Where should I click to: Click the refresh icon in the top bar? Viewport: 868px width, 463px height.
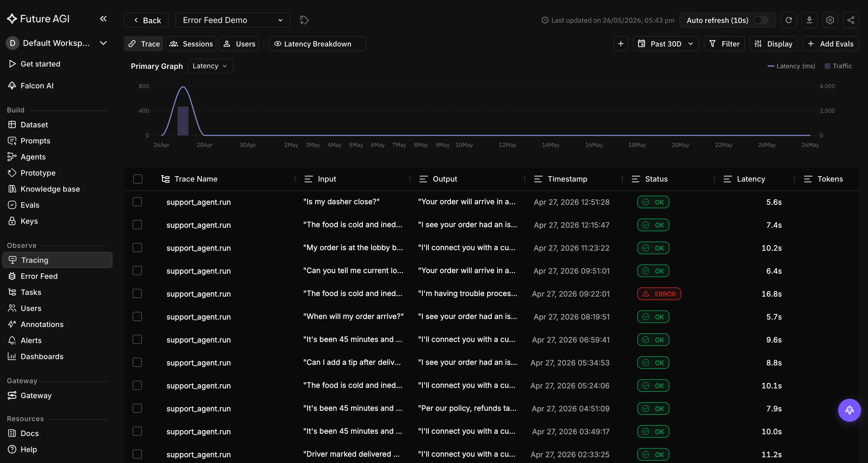(788, 20)
